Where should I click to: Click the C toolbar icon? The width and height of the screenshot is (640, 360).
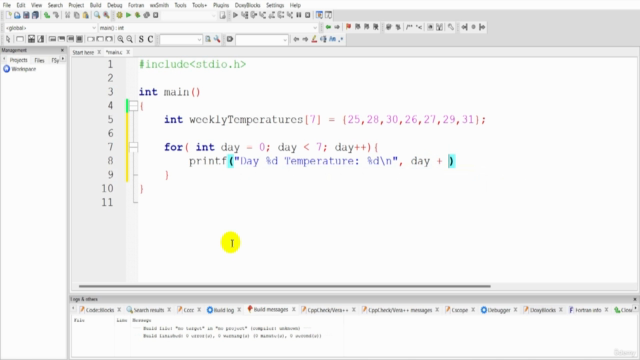[150, 39]
